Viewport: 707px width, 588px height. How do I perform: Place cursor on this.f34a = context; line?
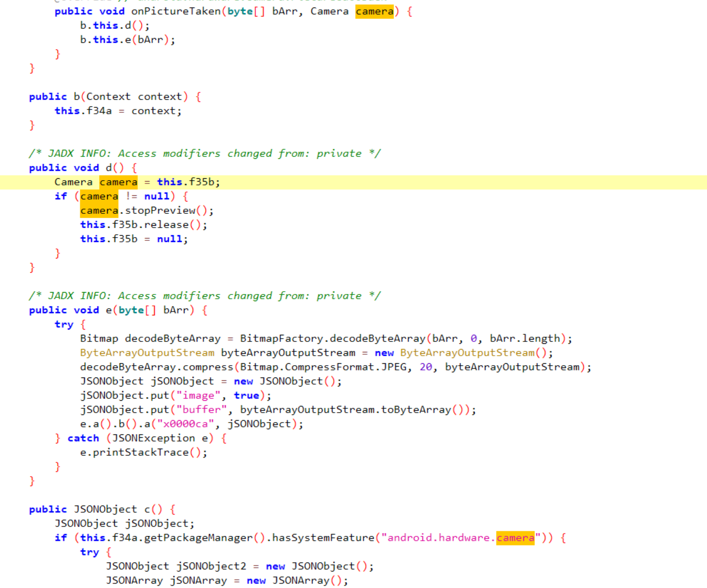coord(118,111)
